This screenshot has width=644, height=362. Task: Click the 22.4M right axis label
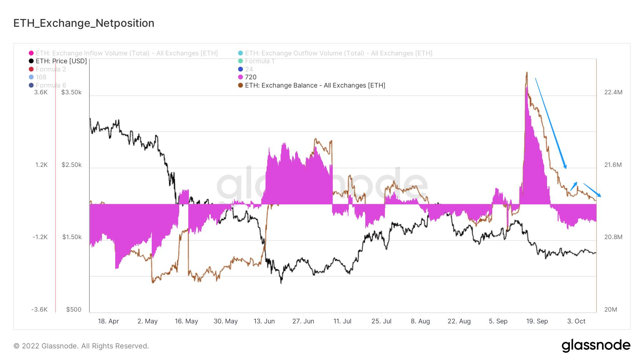coord(613,92)
